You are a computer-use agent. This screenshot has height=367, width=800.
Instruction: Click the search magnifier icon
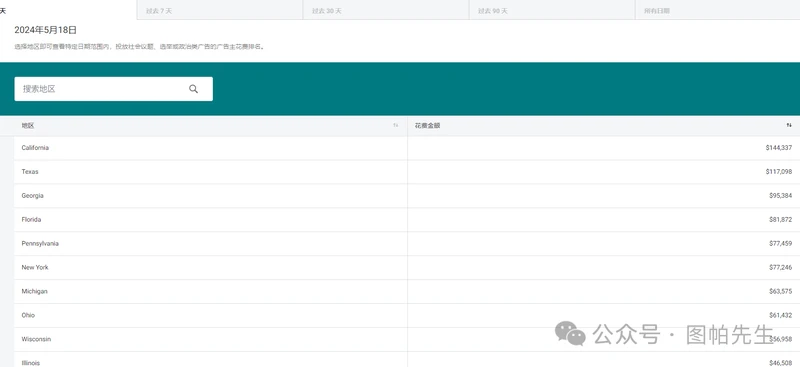[x=193, y=89]
